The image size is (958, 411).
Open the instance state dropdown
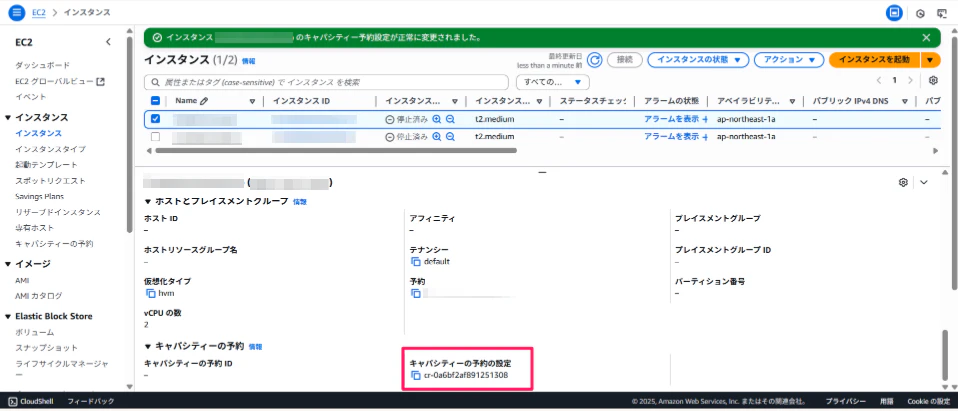(x=698, y=60)
